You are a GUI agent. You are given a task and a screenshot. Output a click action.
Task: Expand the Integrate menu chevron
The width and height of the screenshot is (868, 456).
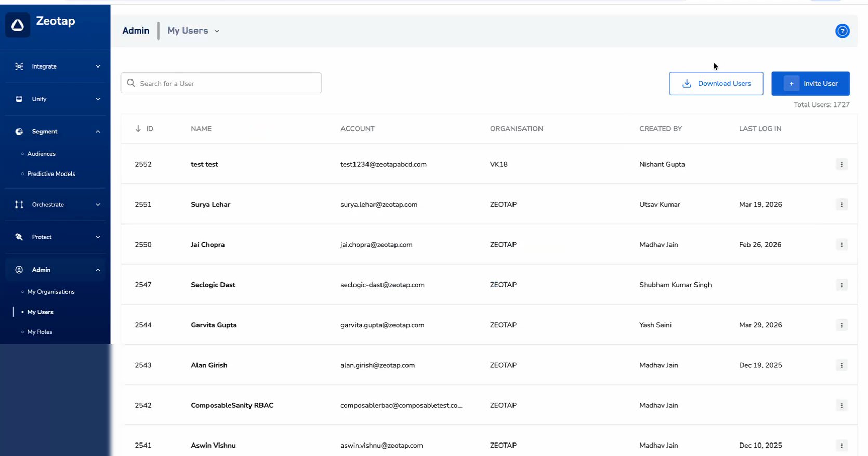click(98, 66)
